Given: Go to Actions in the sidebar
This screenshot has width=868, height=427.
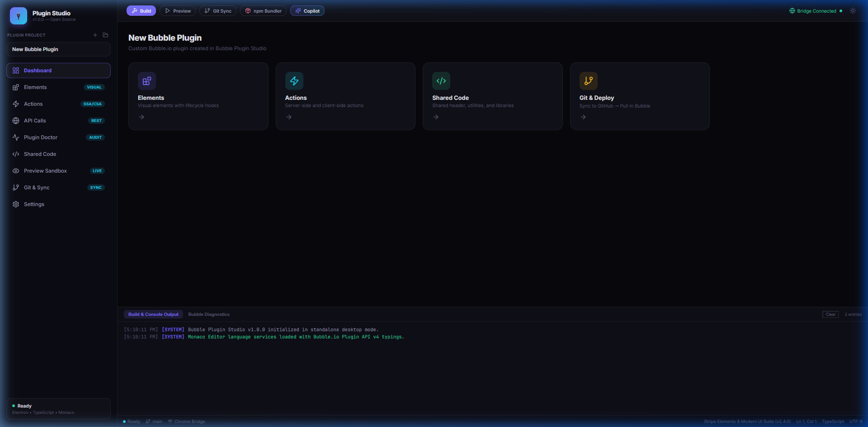Looking at the screenshot, I should pos(58,104).
